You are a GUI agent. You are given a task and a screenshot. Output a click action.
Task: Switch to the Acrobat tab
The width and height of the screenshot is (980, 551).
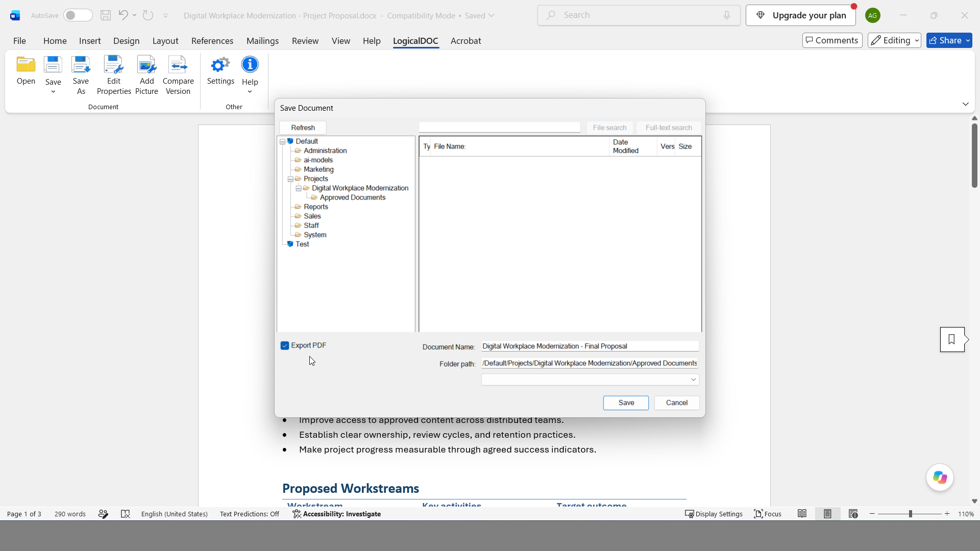[x=465, y=41]
